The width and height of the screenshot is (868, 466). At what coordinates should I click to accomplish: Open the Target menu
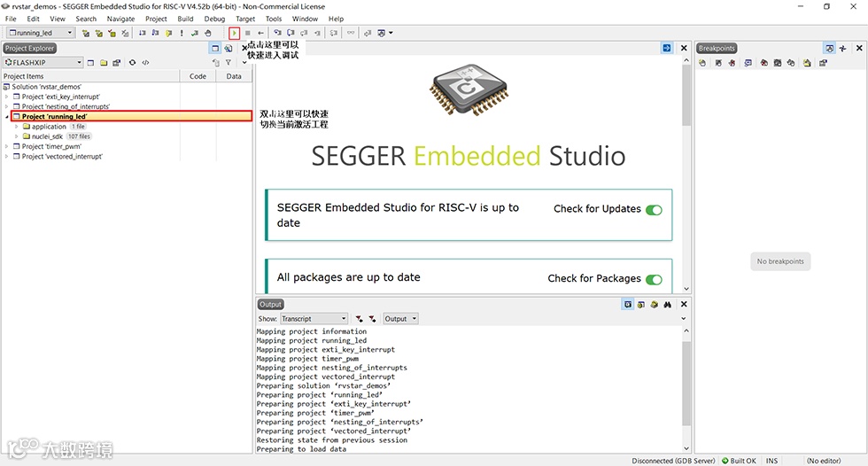tap(245, 19)
